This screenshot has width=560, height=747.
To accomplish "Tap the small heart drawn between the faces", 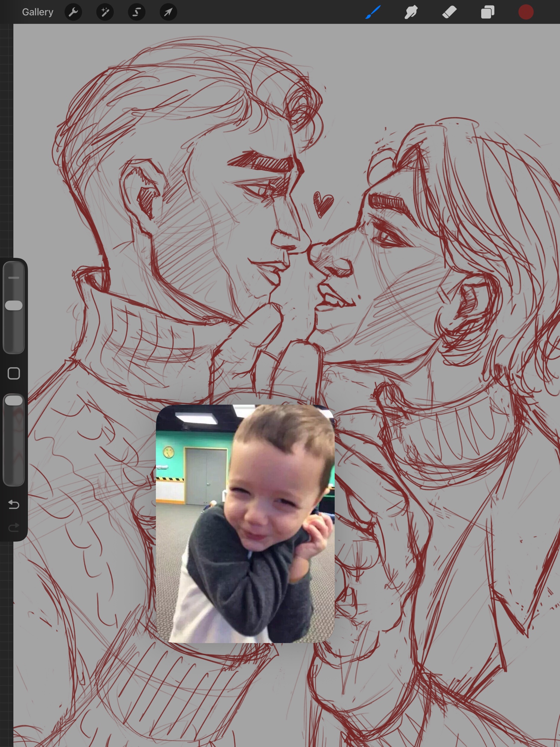I will pos(322,203).
